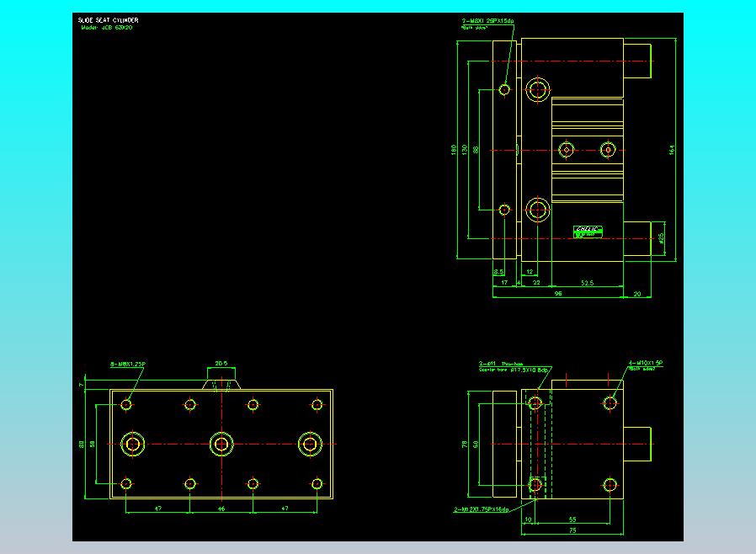Click the center counterbored hole in bottom-left view
The width and height of the screenshot is (756, 554).
pyautogui.click(x=221, y=444)
